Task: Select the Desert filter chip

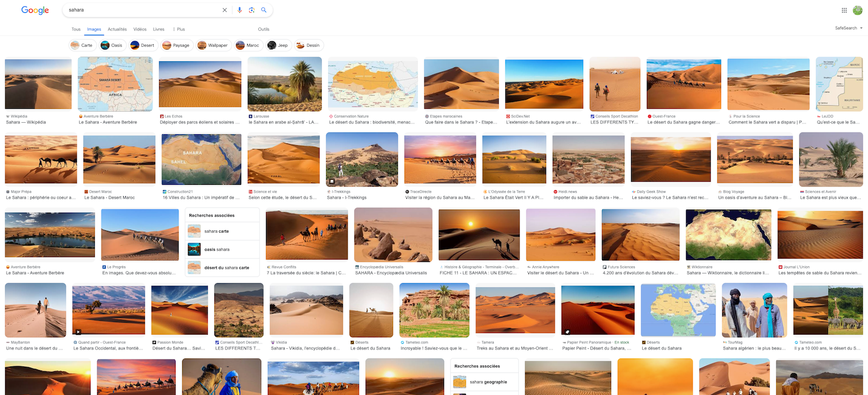Action: click(143, 45)
